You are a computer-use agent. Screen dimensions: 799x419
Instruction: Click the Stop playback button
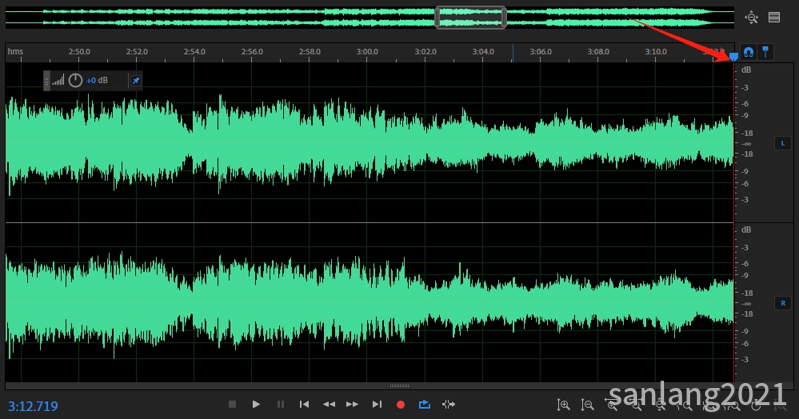click(x=232, y=404)
